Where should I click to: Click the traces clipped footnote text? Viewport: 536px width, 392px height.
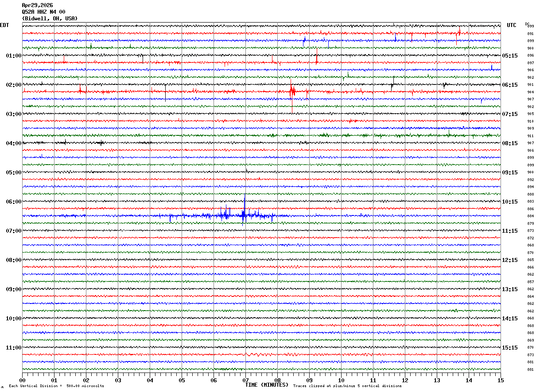tap(347, 386)
